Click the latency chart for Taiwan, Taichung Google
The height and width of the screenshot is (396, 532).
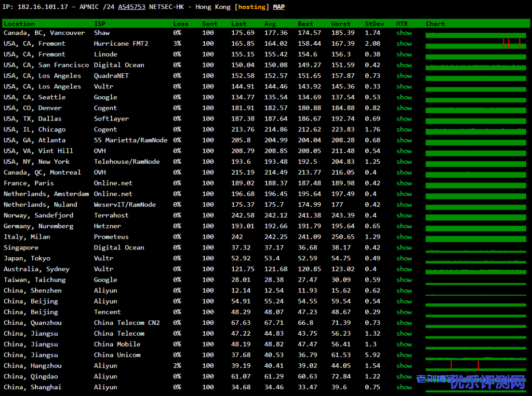pos(475,280)
